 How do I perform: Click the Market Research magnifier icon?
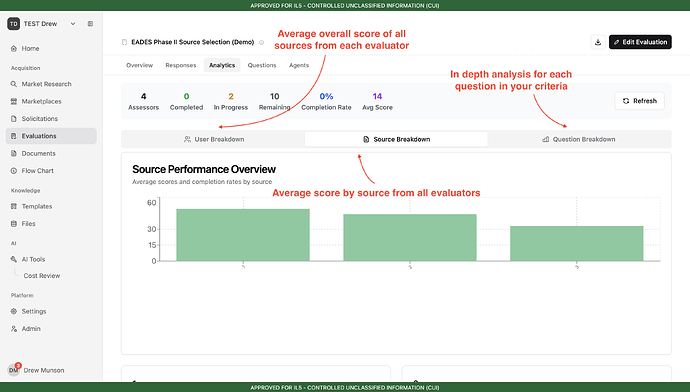pos(14,84)
